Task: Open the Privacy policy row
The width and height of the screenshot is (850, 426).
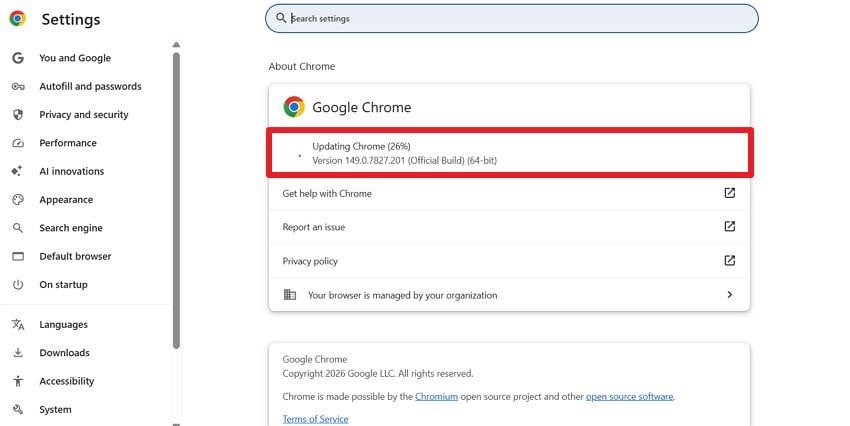Action: [509, 261]
